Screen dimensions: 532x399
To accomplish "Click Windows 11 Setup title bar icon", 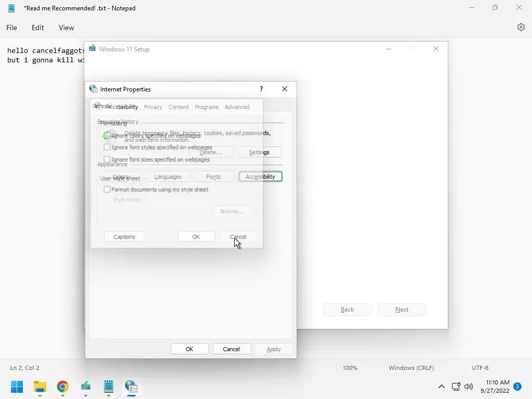I will [92, 48].
